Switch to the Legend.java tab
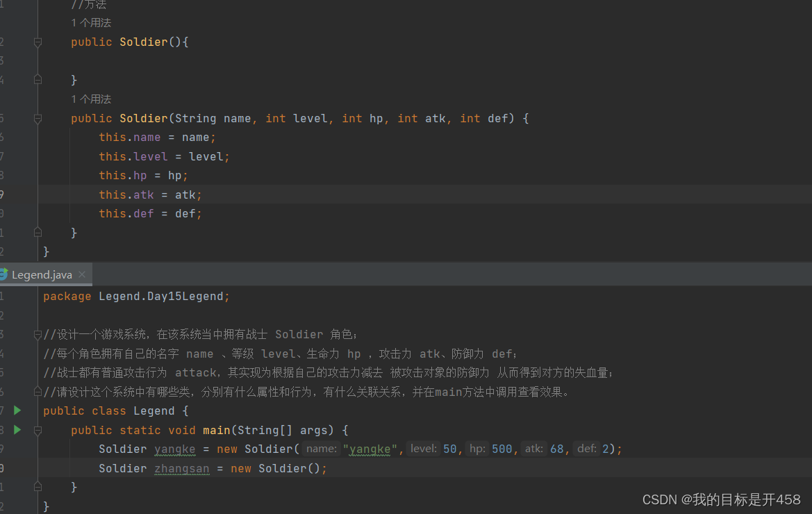812x514 pixels. (42, 274)
